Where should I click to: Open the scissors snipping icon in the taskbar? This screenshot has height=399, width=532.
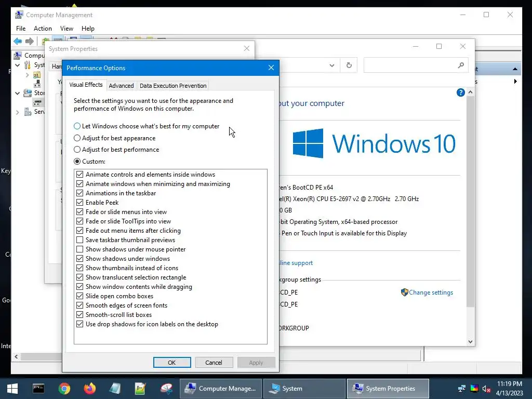coord(166,389)
